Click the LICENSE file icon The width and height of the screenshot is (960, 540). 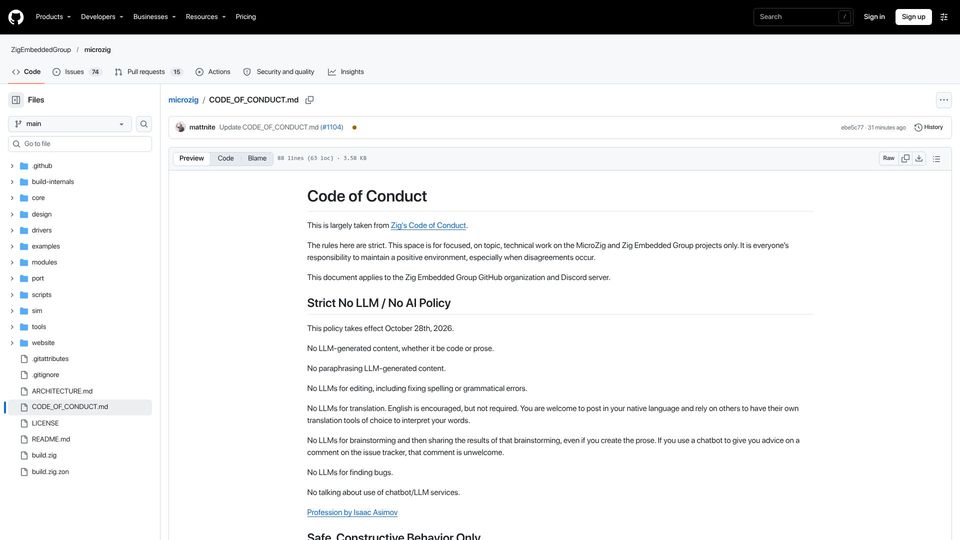click(24, 423)
